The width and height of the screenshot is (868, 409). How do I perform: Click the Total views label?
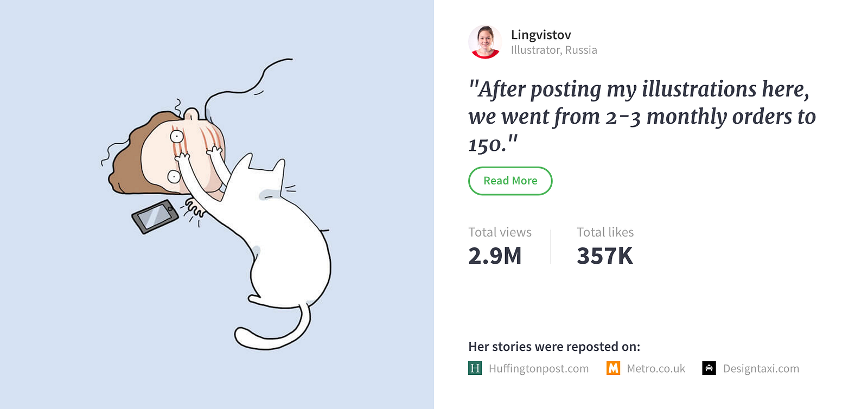[x=500, y=232]
